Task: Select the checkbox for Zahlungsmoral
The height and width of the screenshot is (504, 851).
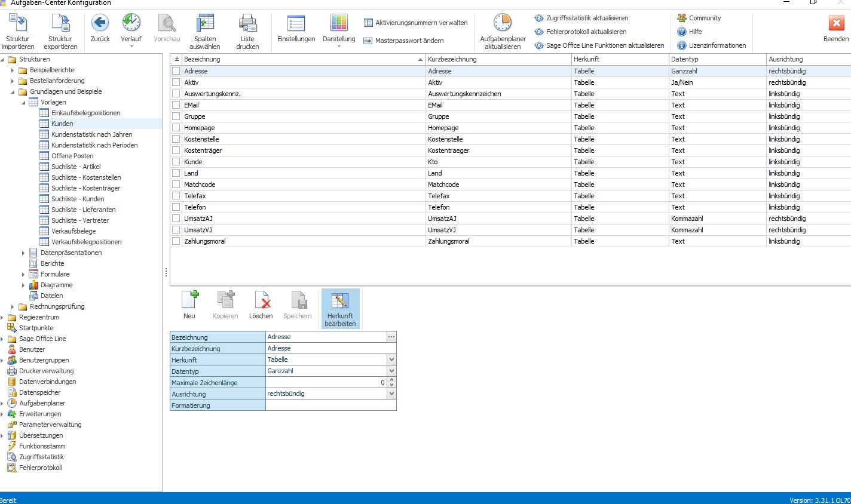Action: pyautogui.click(x=176, y=241)
